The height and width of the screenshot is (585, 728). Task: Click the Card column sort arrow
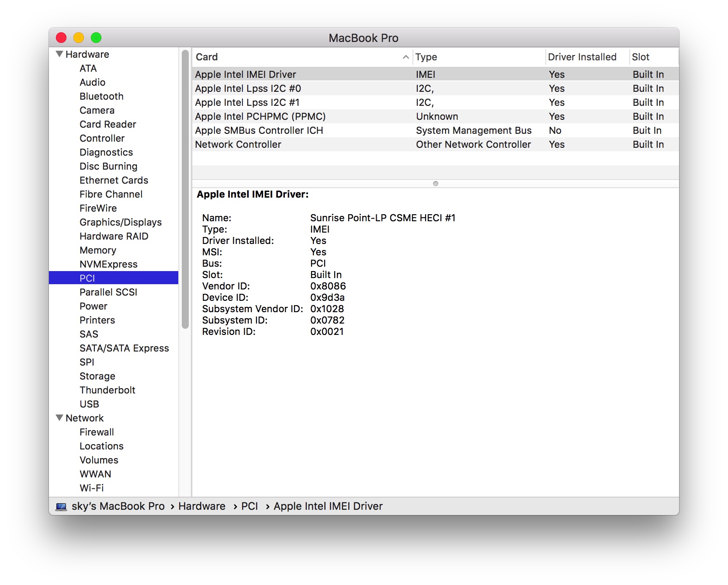click(x=406, y=57)
